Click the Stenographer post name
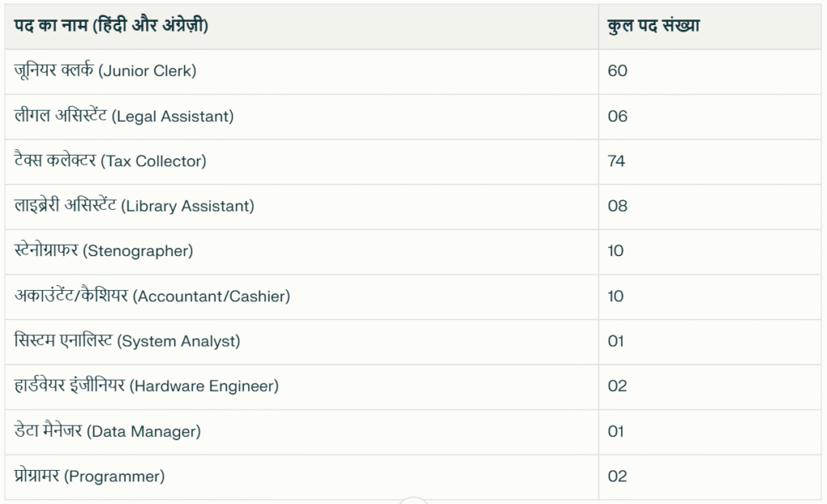The image size is (827, 504). [x=104, y=251]
